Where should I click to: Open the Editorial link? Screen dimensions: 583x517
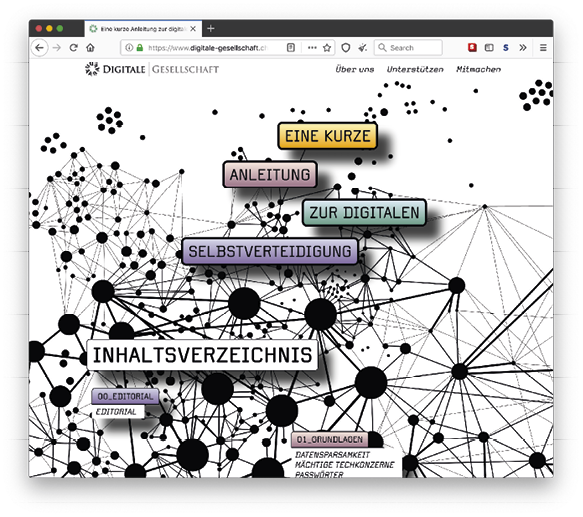pyautogui.click(x=116, y=411)
